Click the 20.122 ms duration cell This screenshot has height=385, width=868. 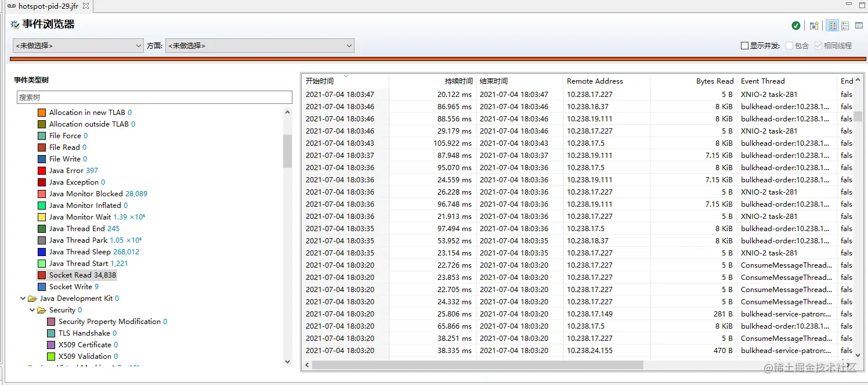pyautogui.click(x=433, y=94)
